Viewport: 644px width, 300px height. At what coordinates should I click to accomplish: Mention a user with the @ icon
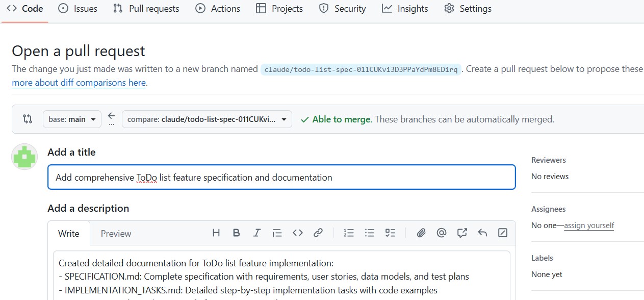click(442, 233)
